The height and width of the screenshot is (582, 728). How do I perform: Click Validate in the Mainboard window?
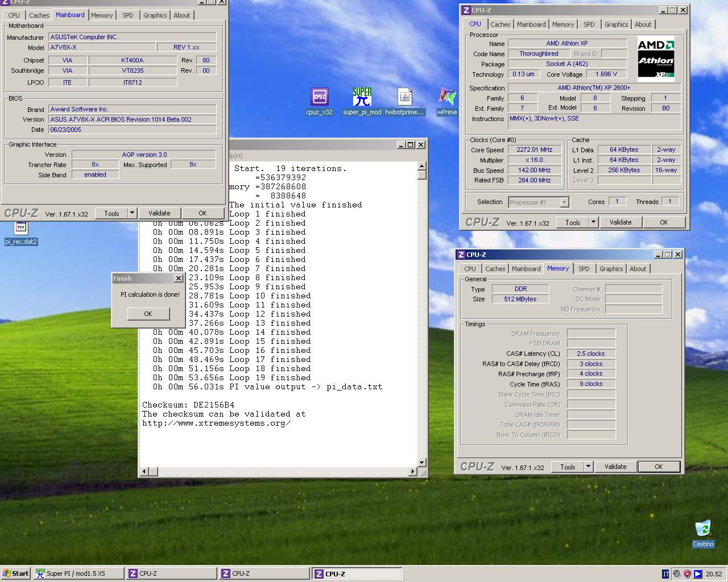159,213
